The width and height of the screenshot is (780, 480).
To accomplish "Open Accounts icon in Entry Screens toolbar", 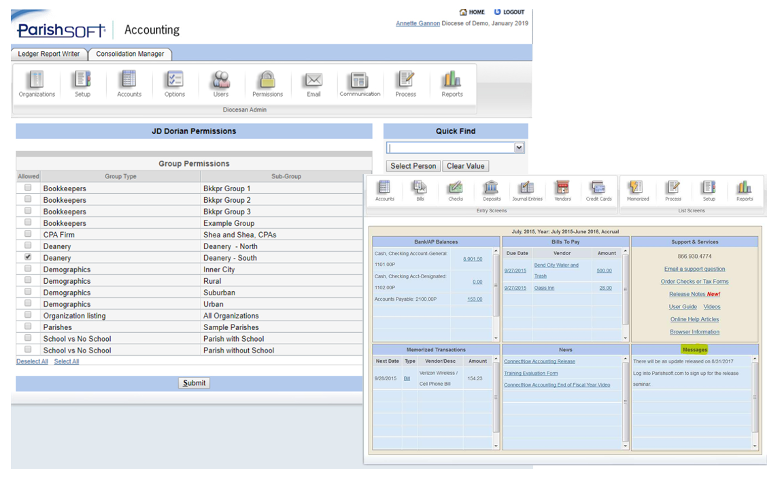I will coord(385,191).
